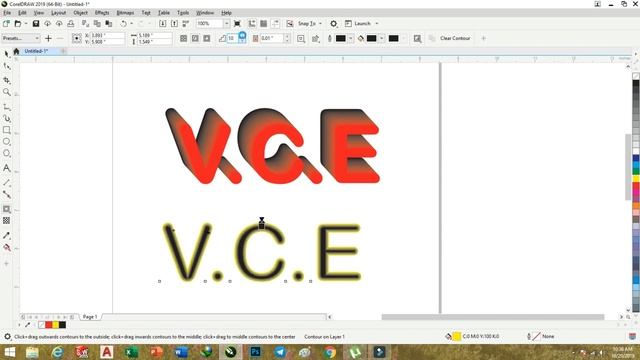Expand the Snap To dropdown
This screenshot has width=640, height=360.
[320, 24]
